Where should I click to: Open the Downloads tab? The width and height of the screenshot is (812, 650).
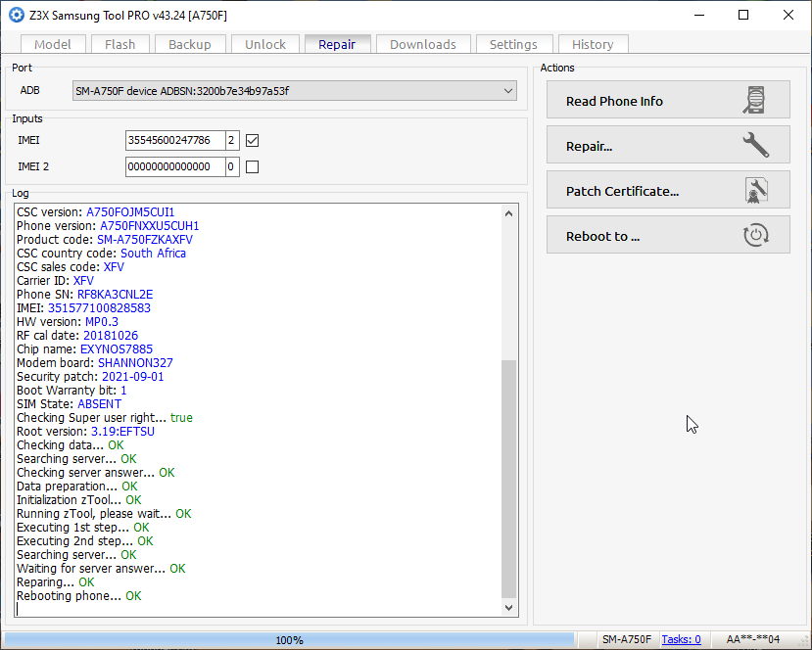(x=423, y=44)
